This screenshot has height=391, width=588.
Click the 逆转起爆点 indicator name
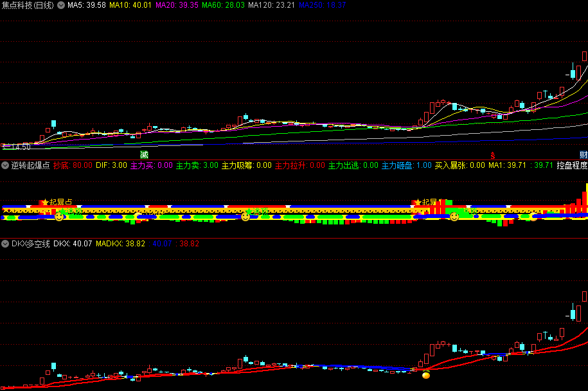(30, 165)
